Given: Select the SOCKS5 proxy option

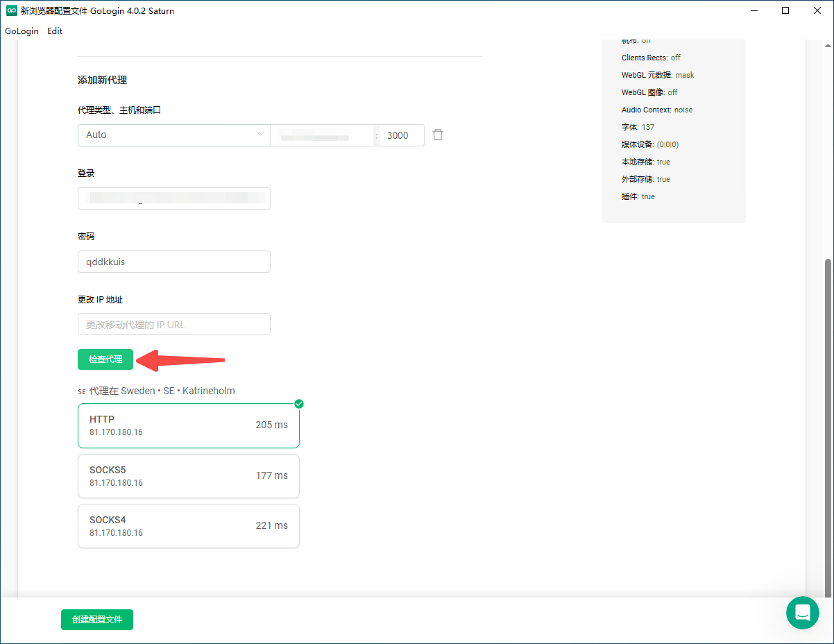Looking at the screenshot, I should pos(188,476).
